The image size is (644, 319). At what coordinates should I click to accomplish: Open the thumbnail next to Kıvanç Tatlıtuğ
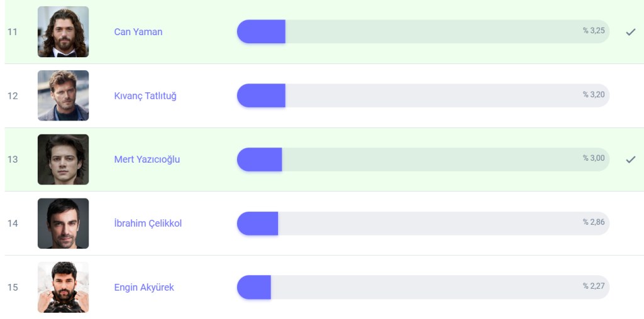coord(63,95)
